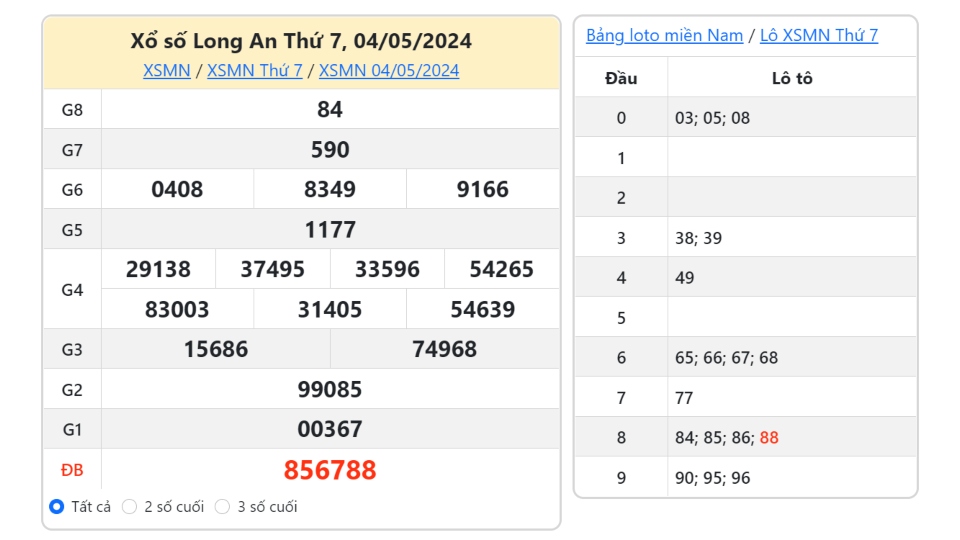The height and width of the screenshot is (540, 960).
Task: Select the G6 number 8349
Action: (330, 189)
